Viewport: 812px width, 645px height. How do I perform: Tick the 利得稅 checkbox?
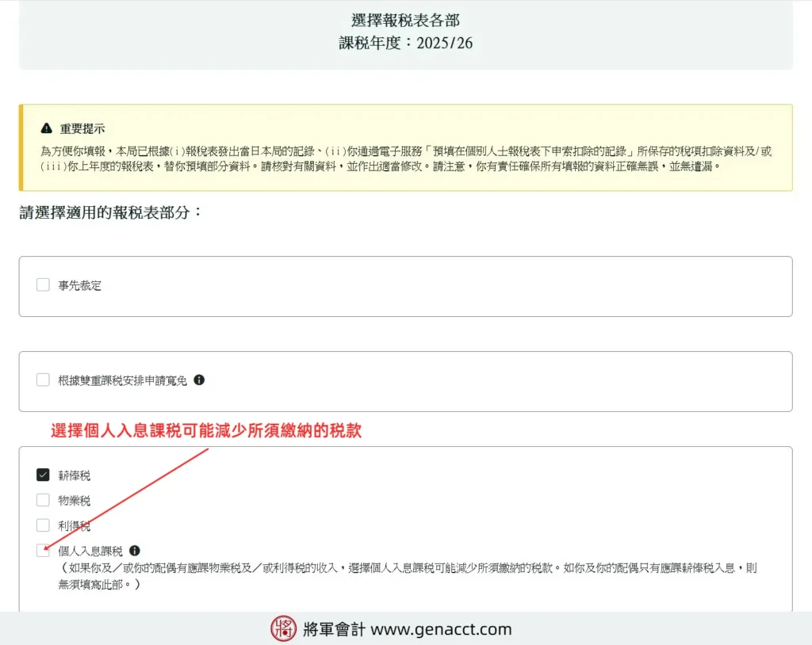(43, 525)
